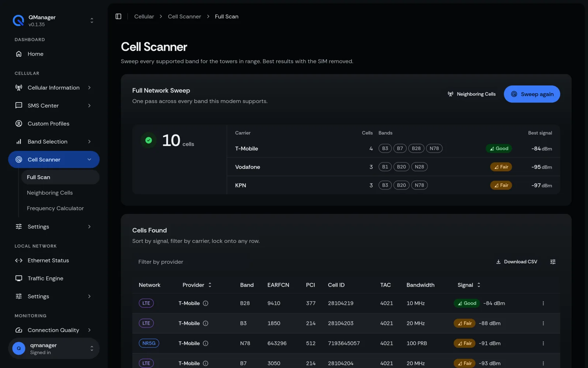Select the KPN carrier row
The width and height of the screenshot is (588, 368).
pyautogui.click(x=394, y=185)
